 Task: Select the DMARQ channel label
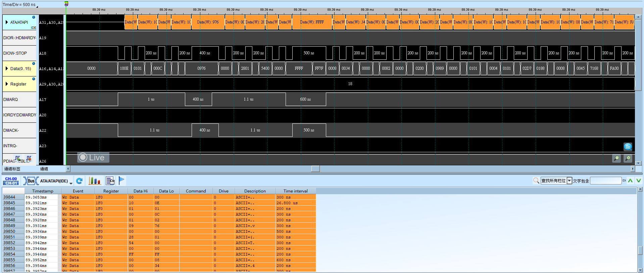click(x=19, y=99)
